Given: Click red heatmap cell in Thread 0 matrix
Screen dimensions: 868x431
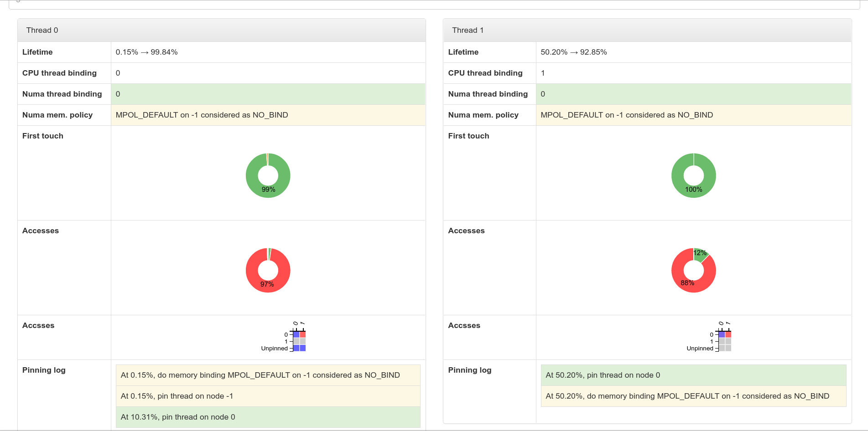Looking at the screenshot, I should pos(303,334).
